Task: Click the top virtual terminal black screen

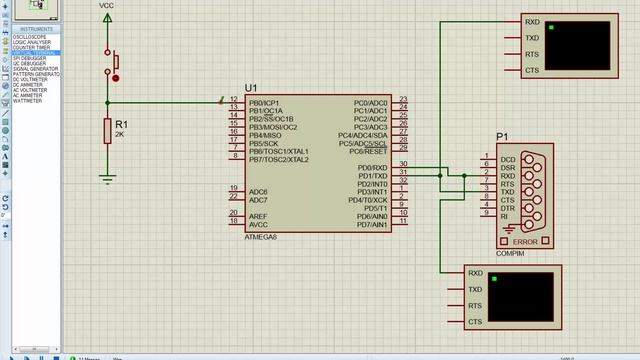Action: click(578, 46)
